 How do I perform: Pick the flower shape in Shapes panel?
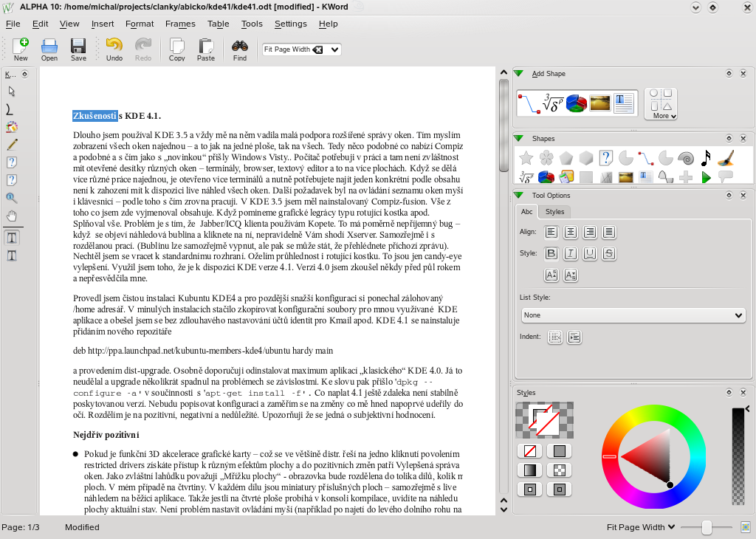tap(546, 158)
